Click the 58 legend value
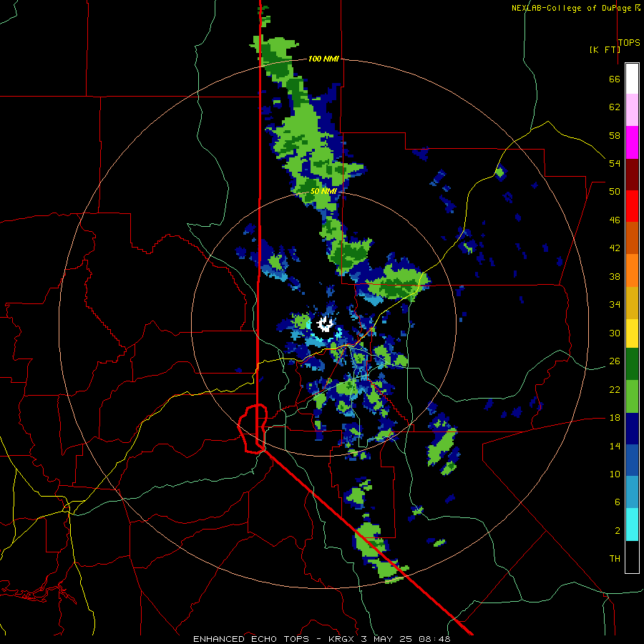This screenshot has height=644, width=644. 615,135
